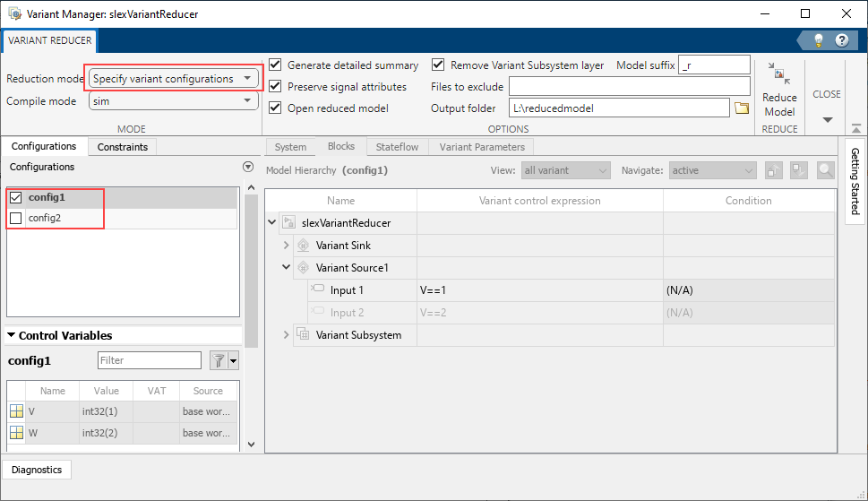Click the search magnifier icon in Model Hierarchy
The image size is (868, 501).
[x=825, y=170]
